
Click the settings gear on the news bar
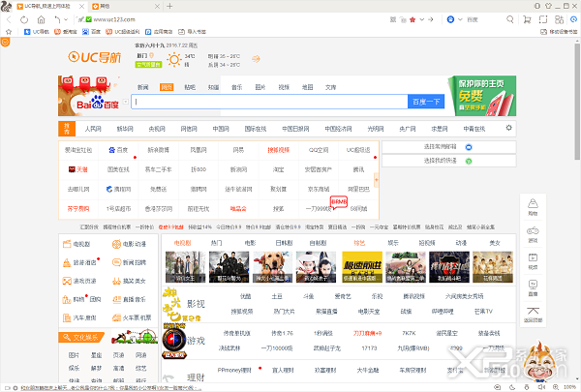pos(508,128)
